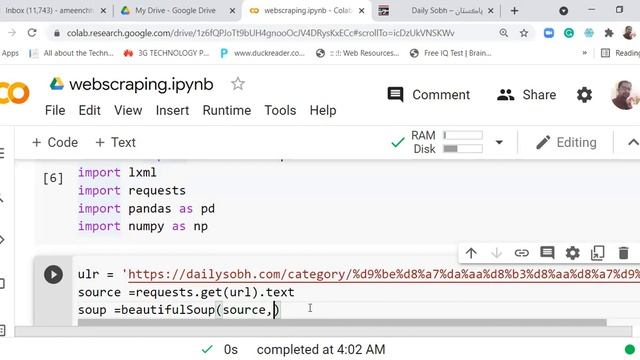Image resolution: width=640 pixels, height=360 pixels.
Task: Open All about the Techn... bookmark
Action: click(x=71, y=53)
